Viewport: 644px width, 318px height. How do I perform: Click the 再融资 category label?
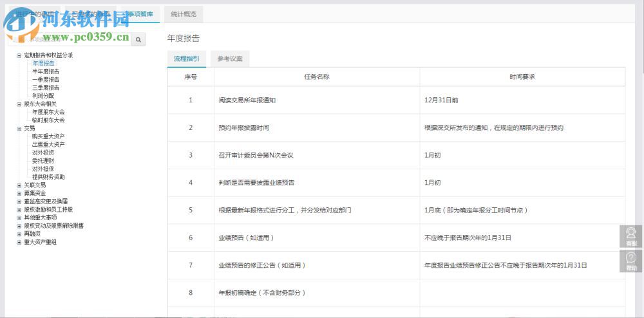click(x=32, y=234)
